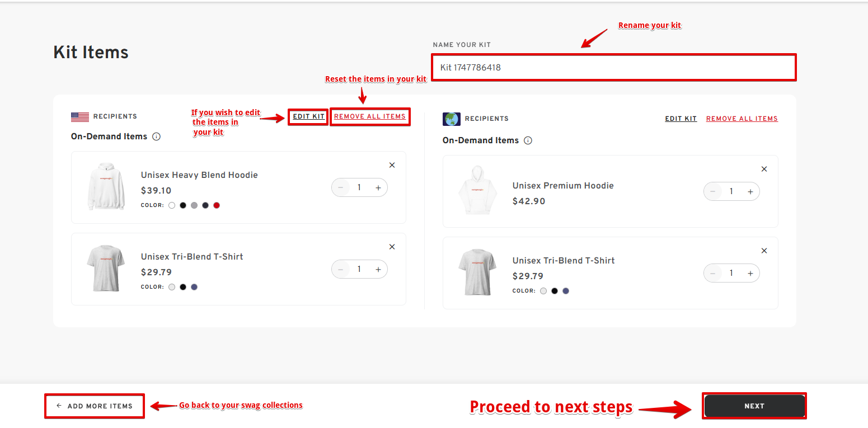
Task: Click info icon next to US On-Demand Items
Action: [x=157, y=137]
